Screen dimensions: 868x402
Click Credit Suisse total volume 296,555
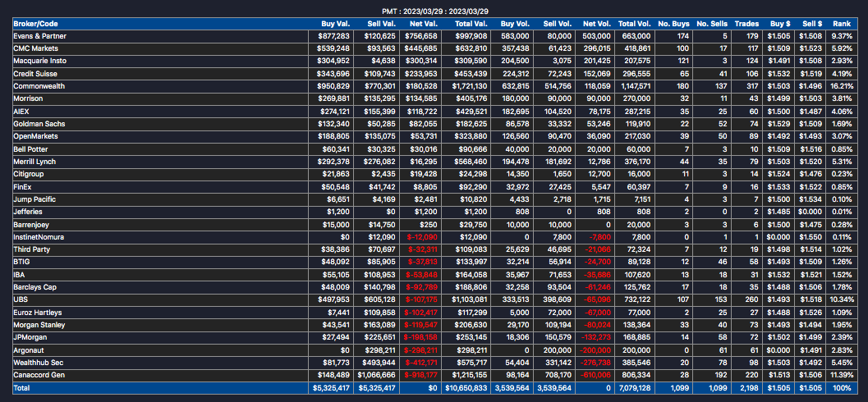click(638, 74)
